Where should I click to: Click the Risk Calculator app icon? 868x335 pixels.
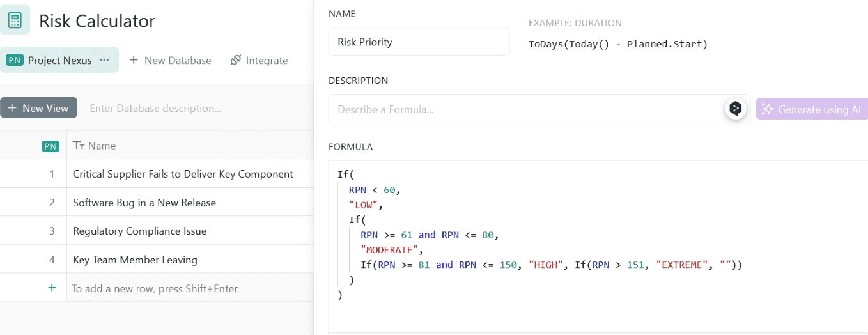coord(15,20)
